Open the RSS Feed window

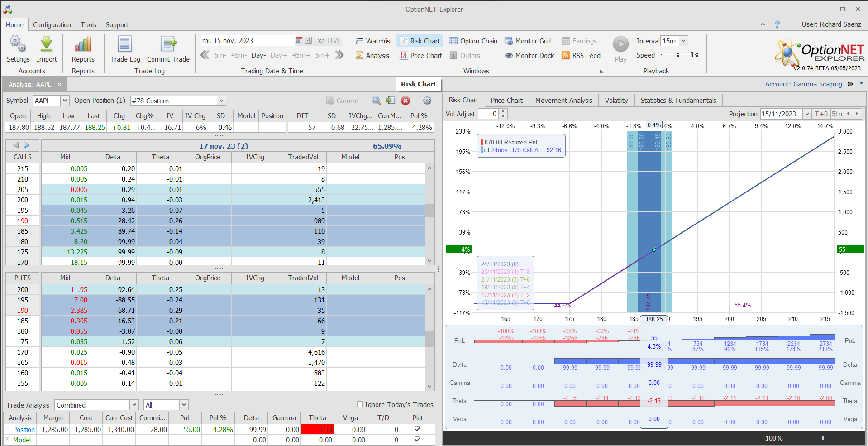point(581,56)
